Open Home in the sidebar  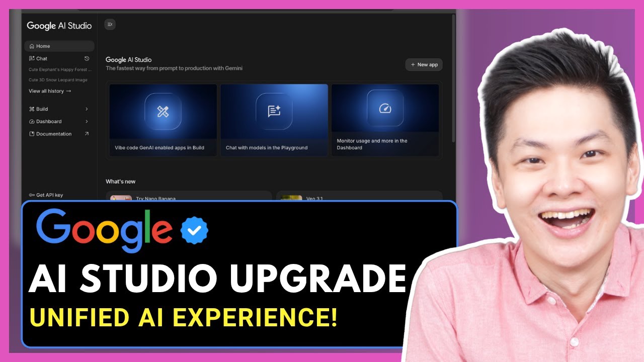coord(59,46)
